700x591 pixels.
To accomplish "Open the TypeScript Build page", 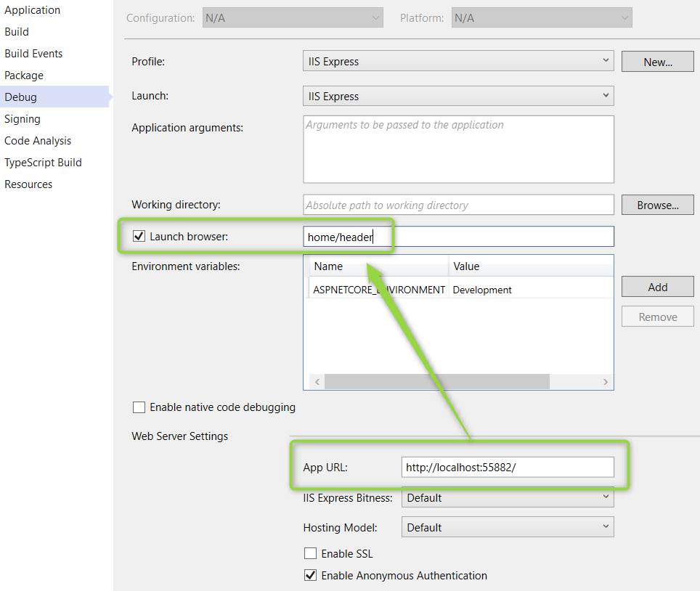I will point(41,162).
